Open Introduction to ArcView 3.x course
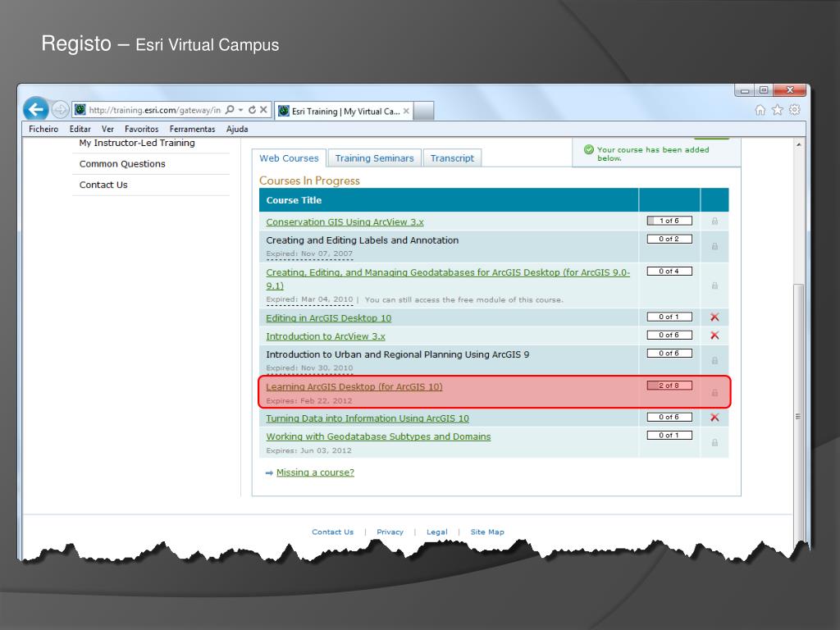The height and width of the screenshot is (630, 840). point(326,336)
